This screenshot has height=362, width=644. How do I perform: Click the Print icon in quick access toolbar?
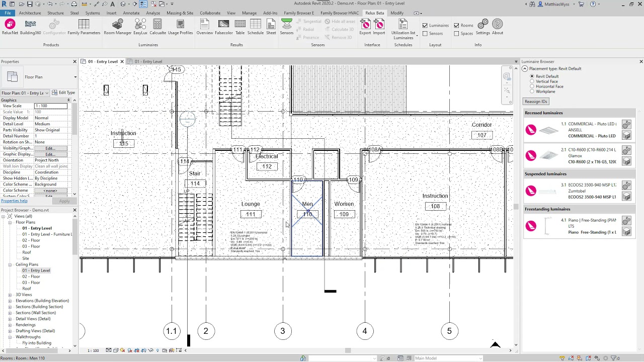click(74, 4)
